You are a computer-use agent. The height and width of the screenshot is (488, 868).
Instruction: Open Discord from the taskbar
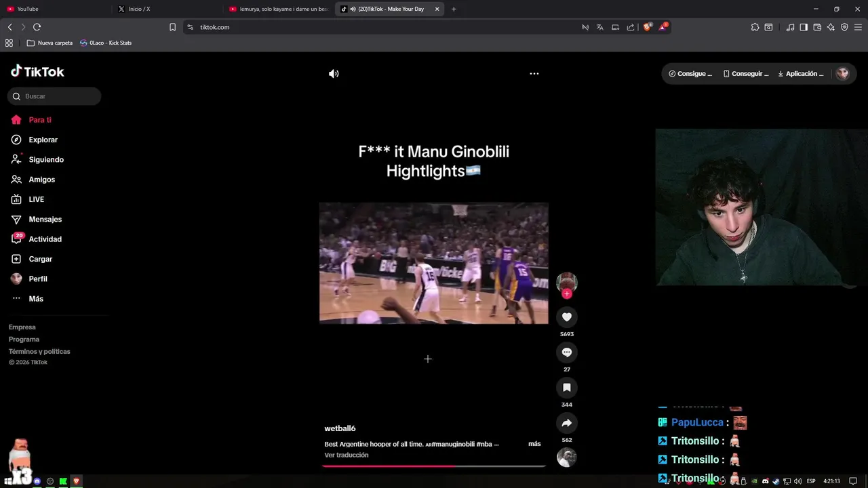[x=37, y=481]
